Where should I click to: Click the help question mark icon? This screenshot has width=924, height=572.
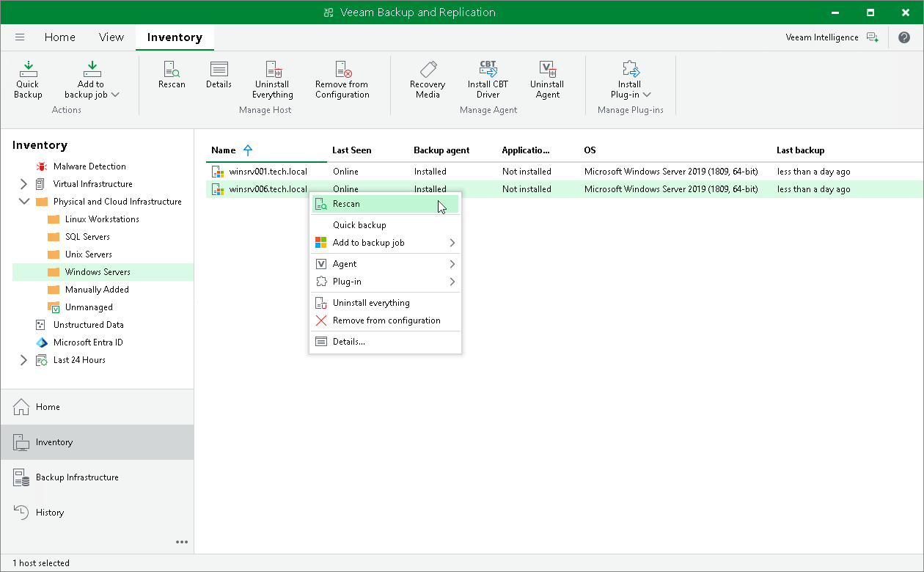pyautogui.click(x=904, y=37)
